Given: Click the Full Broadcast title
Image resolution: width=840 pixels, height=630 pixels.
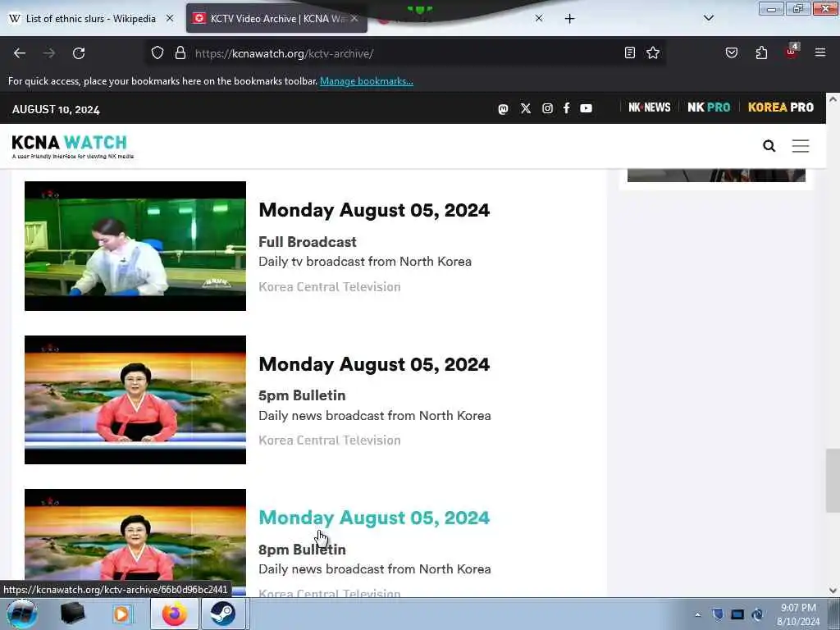Looking at the screenshot, I should click(308, 242).
